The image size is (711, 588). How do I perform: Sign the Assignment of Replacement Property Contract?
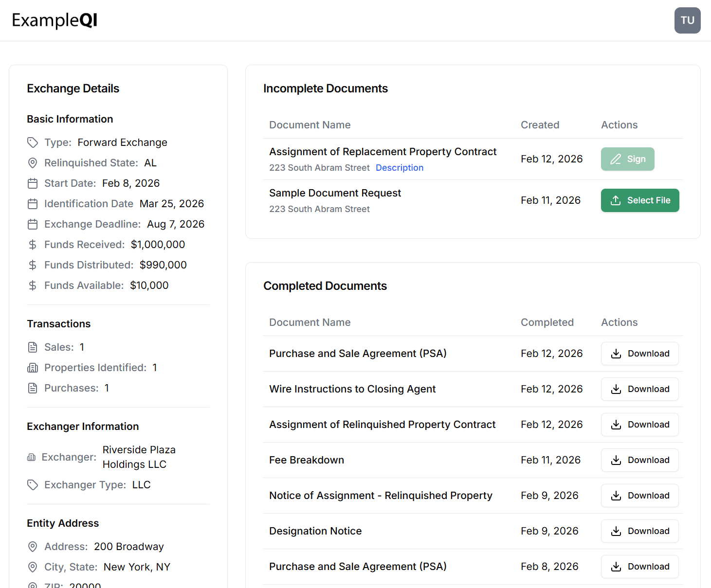627,159
